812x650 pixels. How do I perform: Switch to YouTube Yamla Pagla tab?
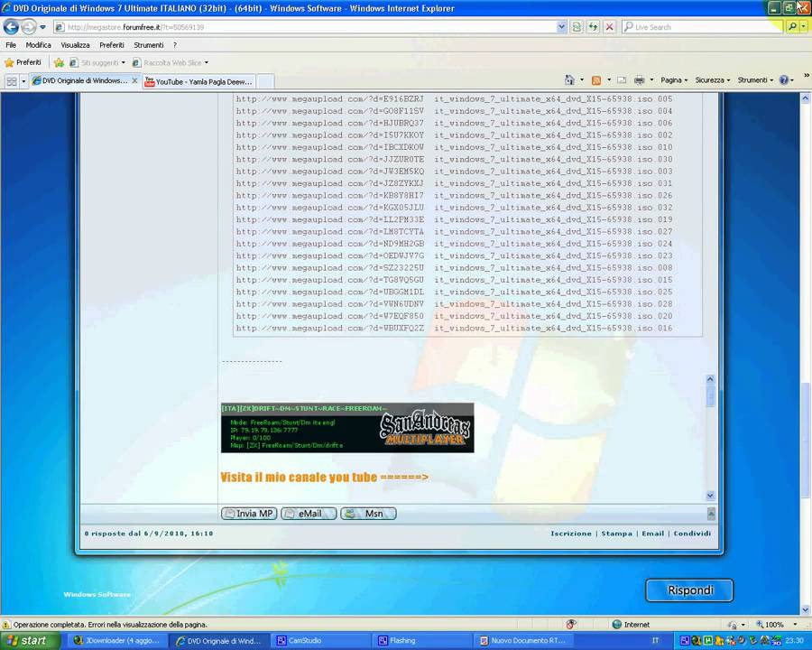pos(198,82)
